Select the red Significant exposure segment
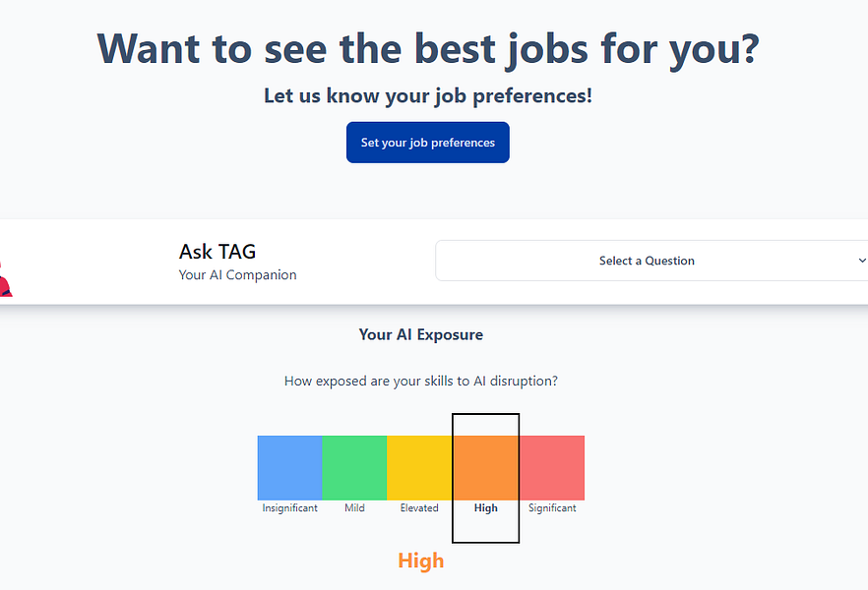This screenshot has height=590, width=868. [551, 466]
